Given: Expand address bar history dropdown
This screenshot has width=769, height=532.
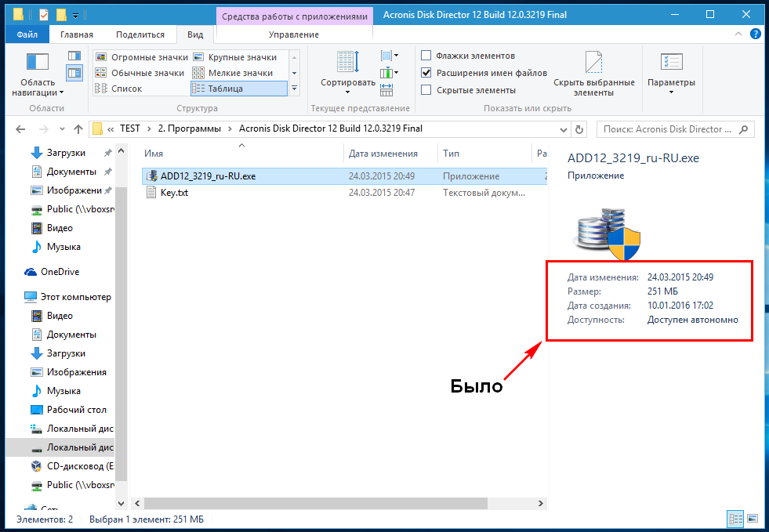Looking at the screenshot, I should coord(564,129).
